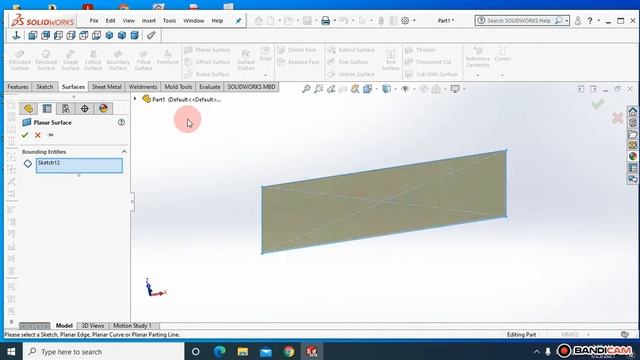Image resolution: width=640 pixels, height=360 pixels.
Task: Open Options gear icon
Action: point(405,21)
